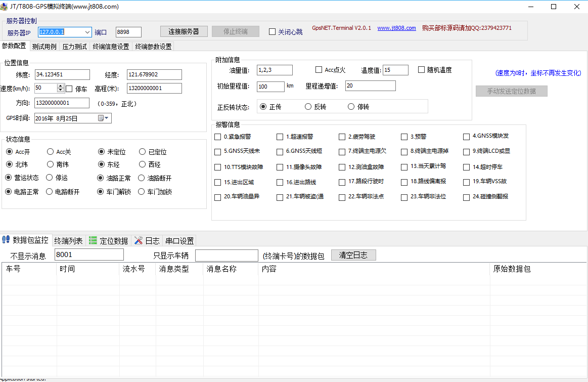
Task: Open the 日志 tab with tools icon
Action: [147, 240]
